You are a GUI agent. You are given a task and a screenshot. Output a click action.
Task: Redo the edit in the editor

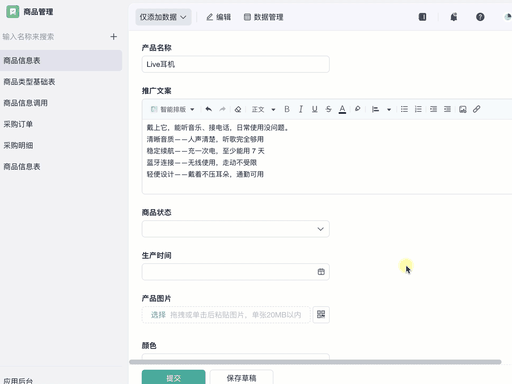click(x=222, y=109)
